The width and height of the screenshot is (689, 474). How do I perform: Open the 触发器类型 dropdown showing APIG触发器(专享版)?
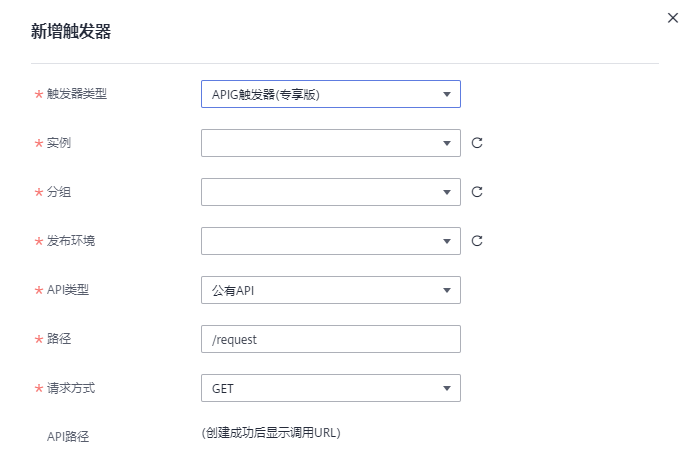point(330,94)
